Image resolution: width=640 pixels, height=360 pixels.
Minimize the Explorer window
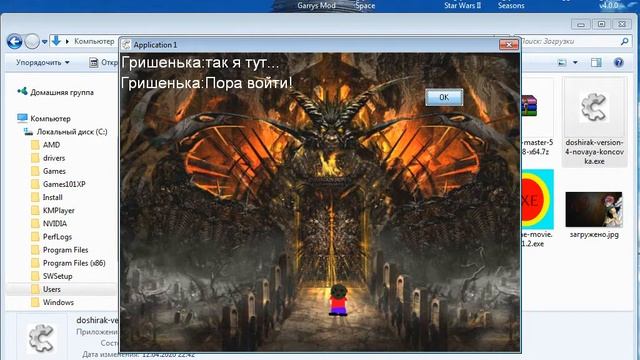click(580, 24)
